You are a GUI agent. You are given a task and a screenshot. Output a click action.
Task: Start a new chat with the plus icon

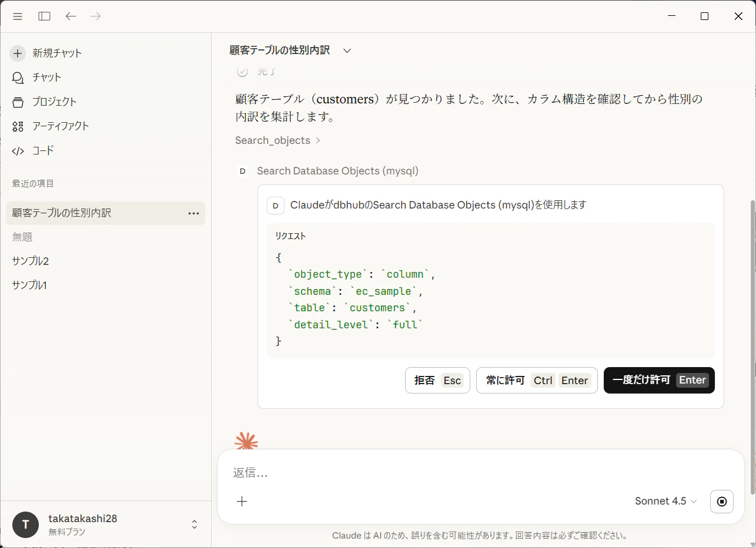pos(18,53)
